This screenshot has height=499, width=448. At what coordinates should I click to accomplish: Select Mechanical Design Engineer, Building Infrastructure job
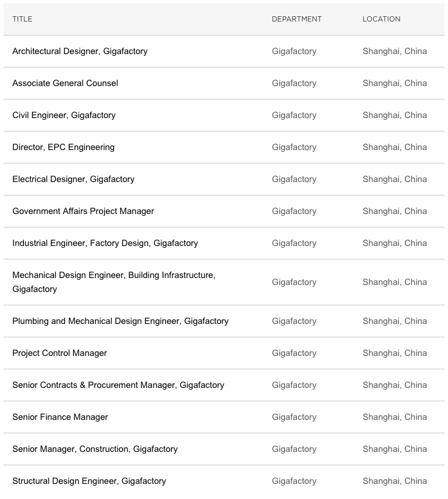[x=114, y=275]
